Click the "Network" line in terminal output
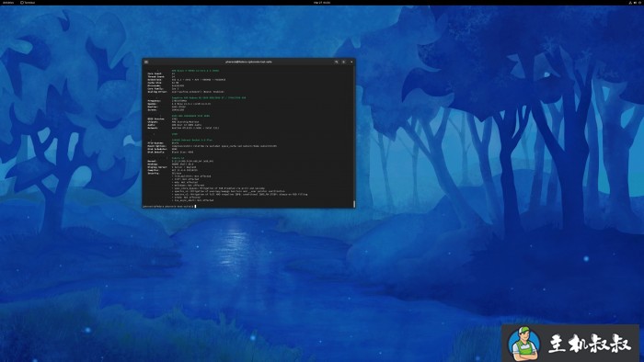The height and width of the screenshot is (362, 644). [183, 128]
